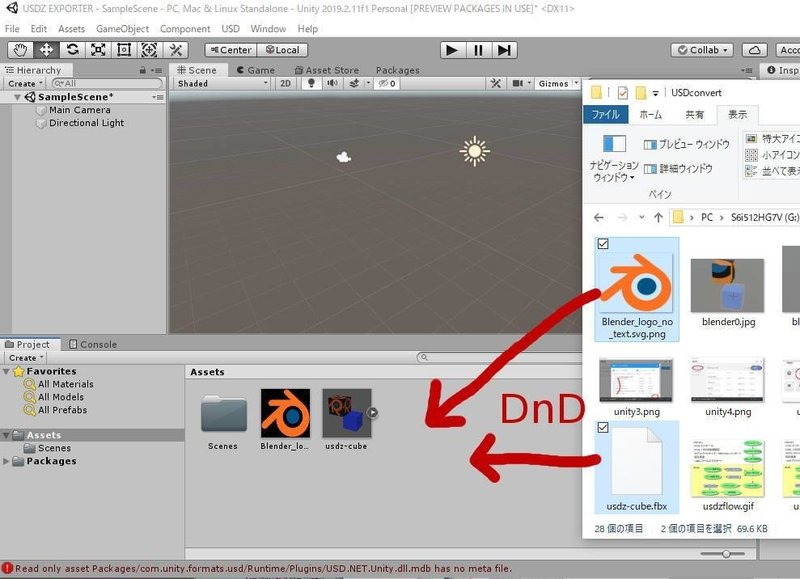Select the Scenes folder in project tree

48,448
